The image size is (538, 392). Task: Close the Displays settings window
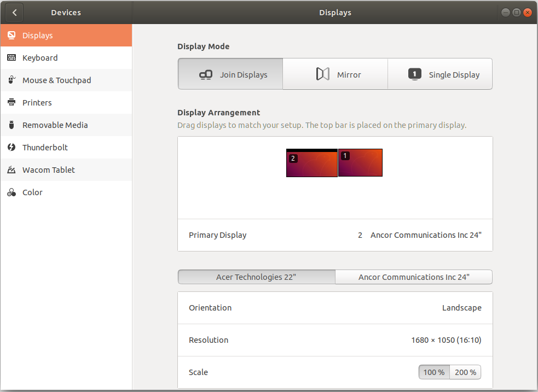528,13
